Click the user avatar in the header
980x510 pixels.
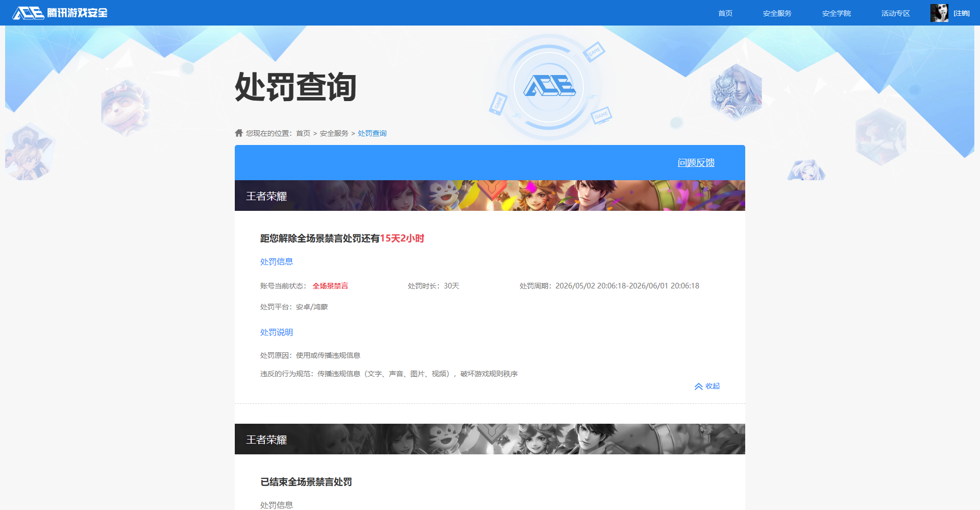[x=939, y=13]
